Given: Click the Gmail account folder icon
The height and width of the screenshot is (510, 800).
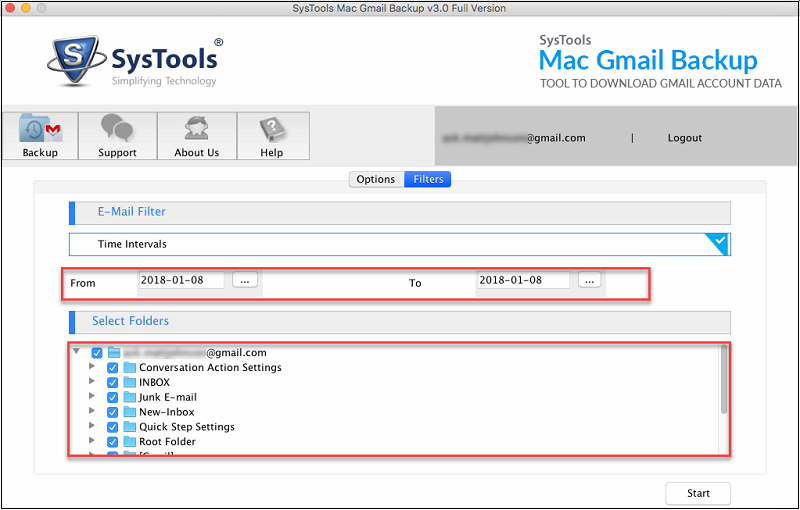Looking at the screenshot, I should tap(114, 352).
